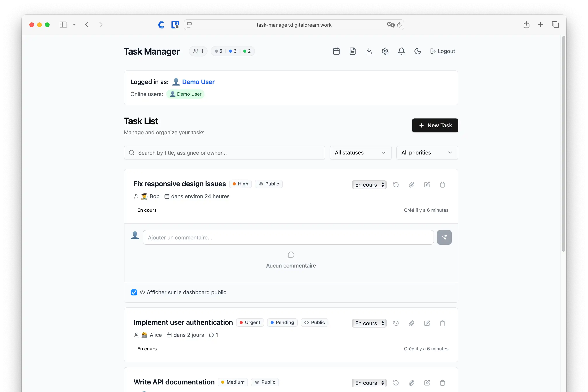Delete the 'Write API documentation' task
The image size is (588, 392).
tap(442, 383)
